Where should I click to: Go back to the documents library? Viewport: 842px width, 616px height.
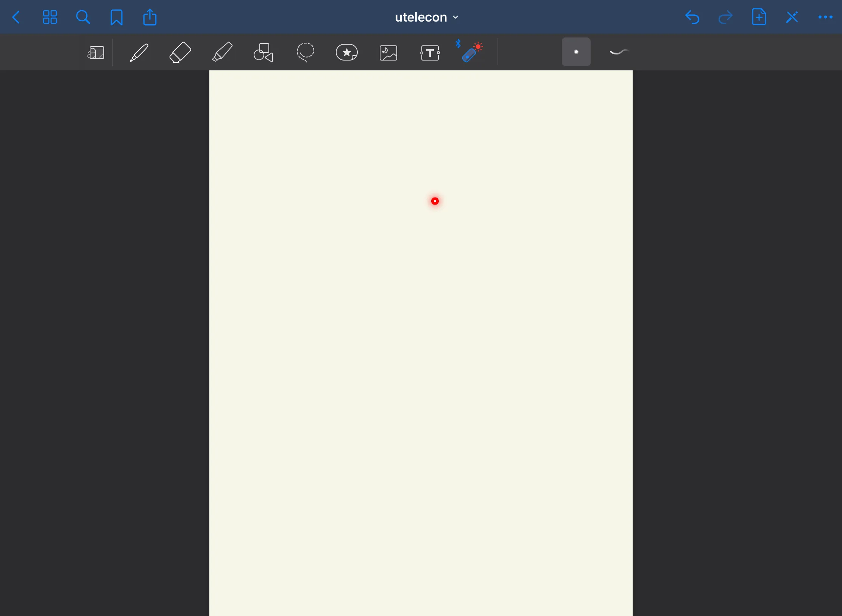[16, 17]
